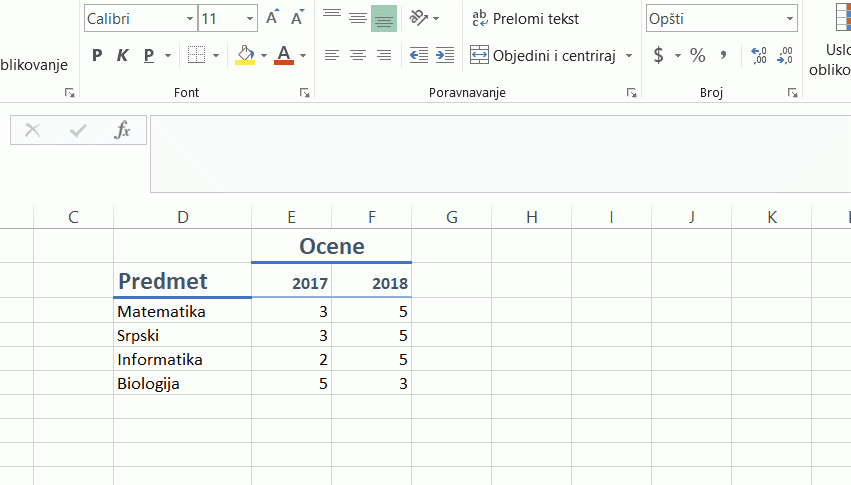Expand the Opšti number format dropdown
The width and height of the screenshot is (851, 485).
pyautogui.click(x=790, y=18)
